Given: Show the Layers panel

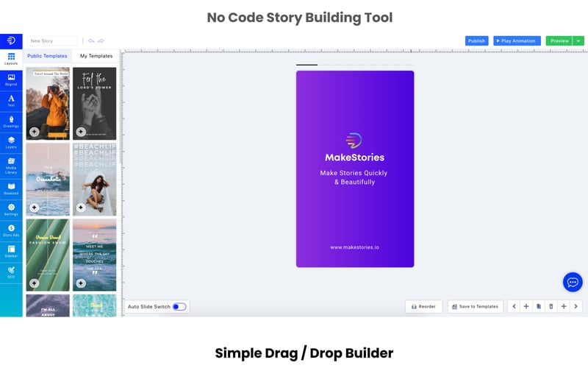Looking at the screenshot, I should click(11, 143).
